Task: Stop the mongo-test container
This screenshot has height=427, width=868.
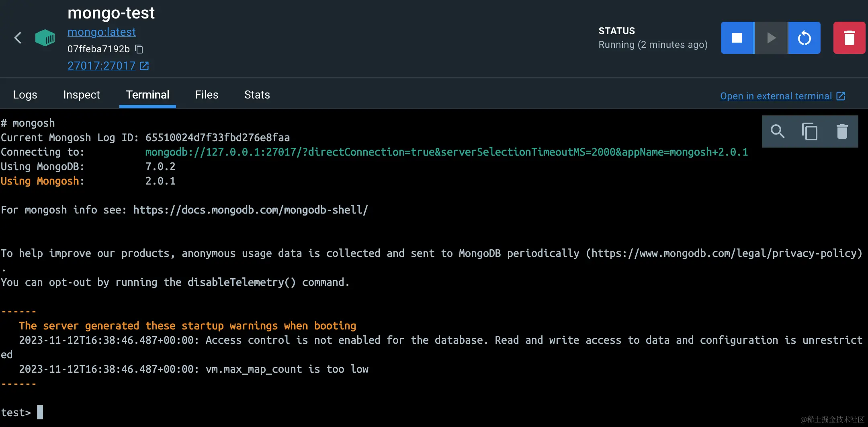Action: 737,38
